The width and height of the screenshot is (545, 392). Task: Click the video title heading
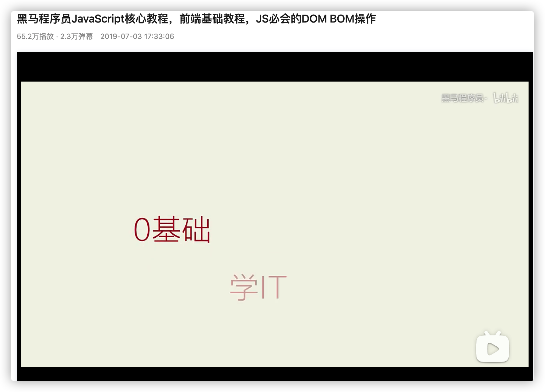pos(196,19)
